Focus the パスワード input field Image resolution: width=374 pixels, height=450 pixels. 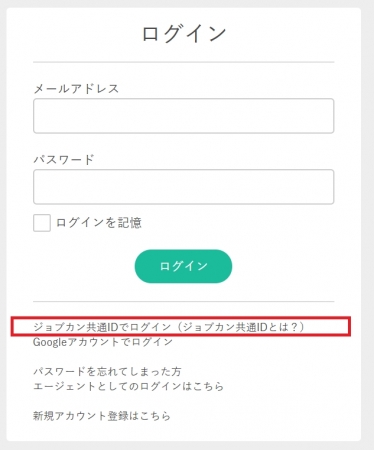coord(183,187)
